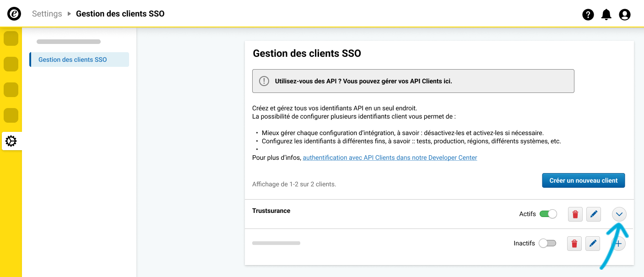The width and height of the screenshot is (644, 277).
Task: Click the API Clients info banner
Action: (413, 81)
